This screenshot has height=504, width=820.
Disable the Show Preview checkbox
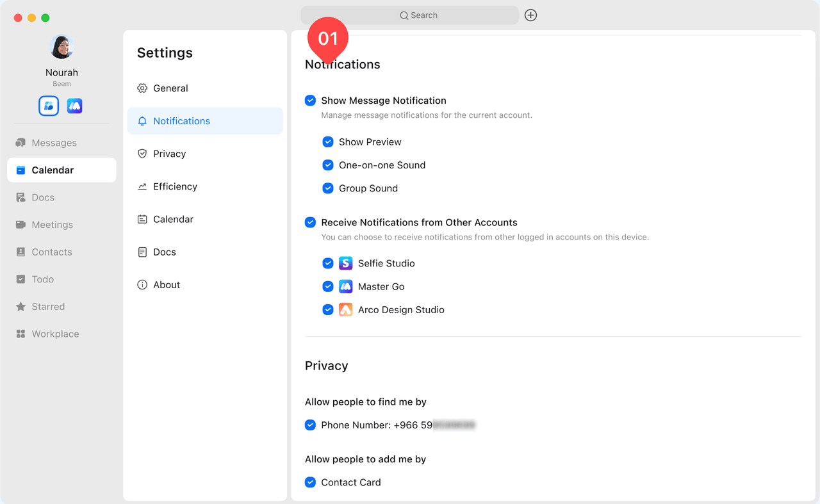328,142
